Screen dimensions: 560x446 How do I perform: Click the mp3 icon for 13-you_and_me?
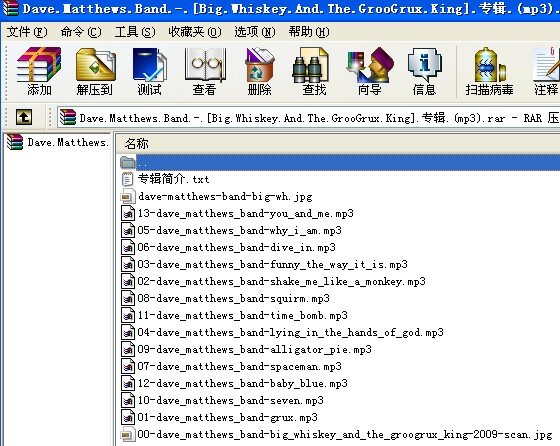[128, 213]
